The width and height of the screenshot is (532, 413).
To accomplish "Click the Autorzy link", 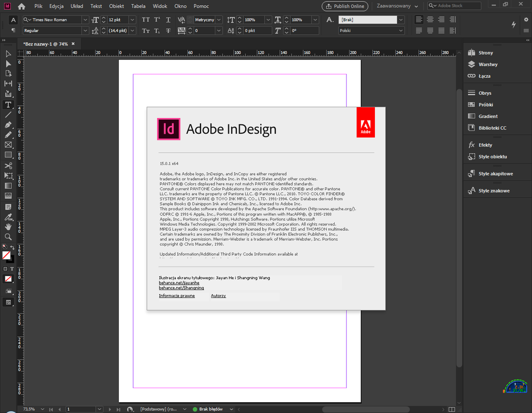I will click(218, 296).
